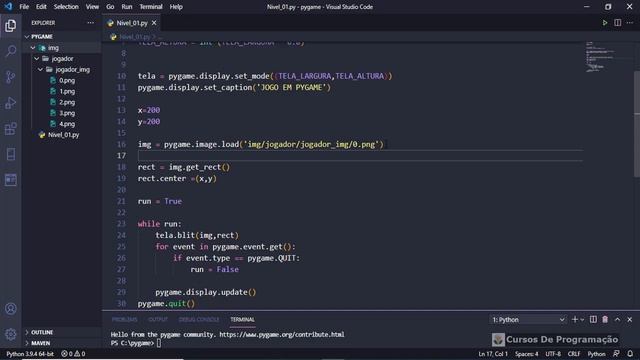Open the terminal selector dropdown 1: Python

coord(527,320)
